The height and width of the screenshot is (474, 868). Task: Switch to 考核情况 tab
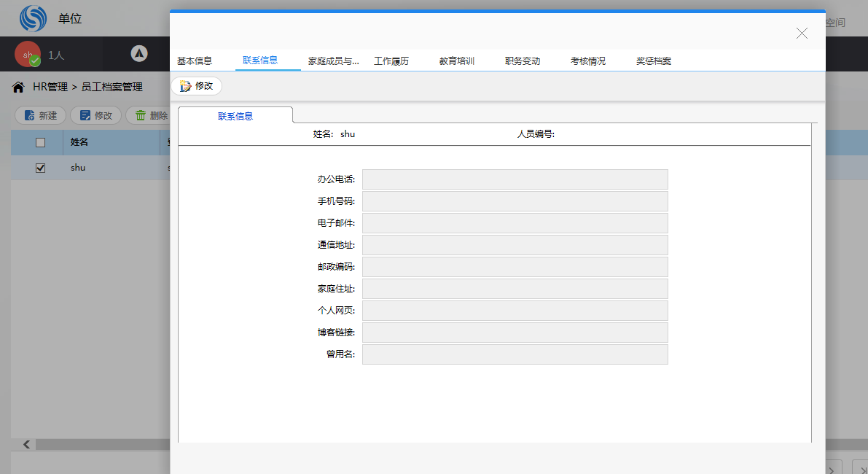(588, 61)
